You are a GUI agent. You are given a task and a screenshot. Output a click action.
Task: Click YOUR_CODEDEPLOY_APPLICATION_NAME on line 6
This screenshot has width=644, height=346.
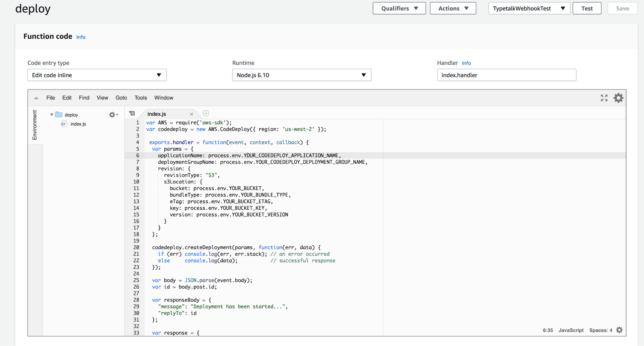[291, 156]
